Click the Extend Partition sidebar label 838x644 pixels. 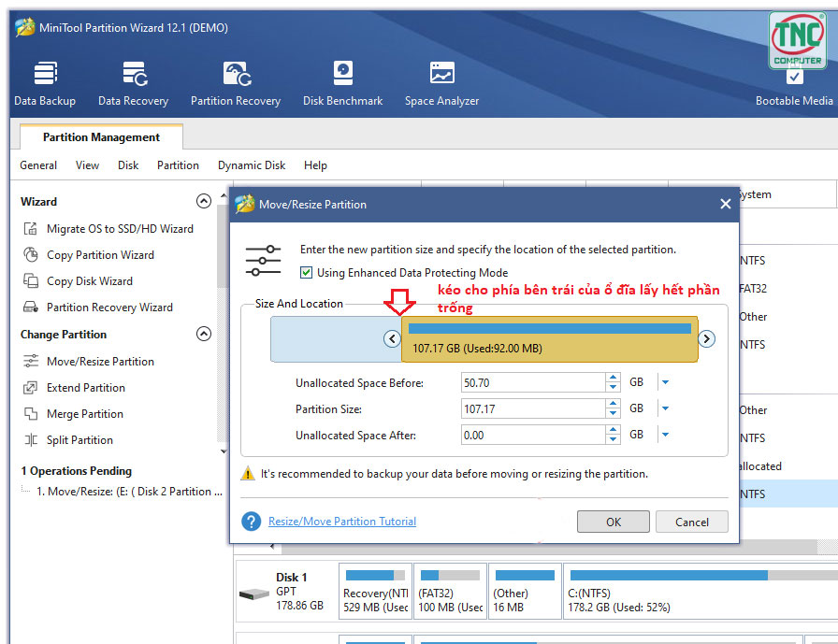click(x=86, y=388)
